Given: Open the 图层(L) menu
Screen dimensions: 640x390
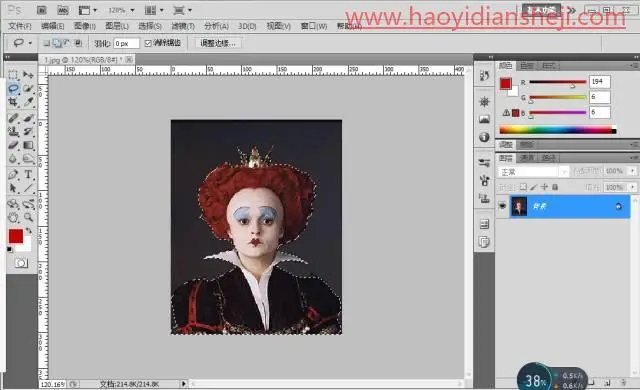Looking at the screenshot, I should click(117, 26).
